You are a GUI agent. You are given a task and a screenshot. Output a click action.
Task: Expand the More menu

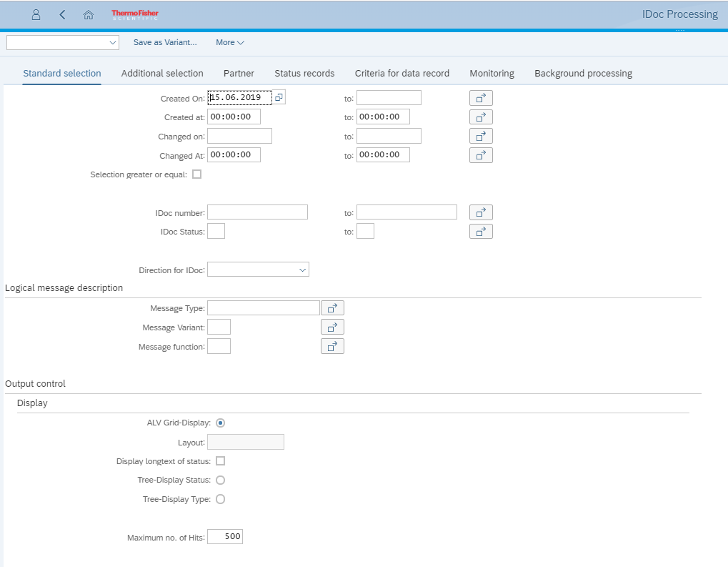click(x=229, y=43)
